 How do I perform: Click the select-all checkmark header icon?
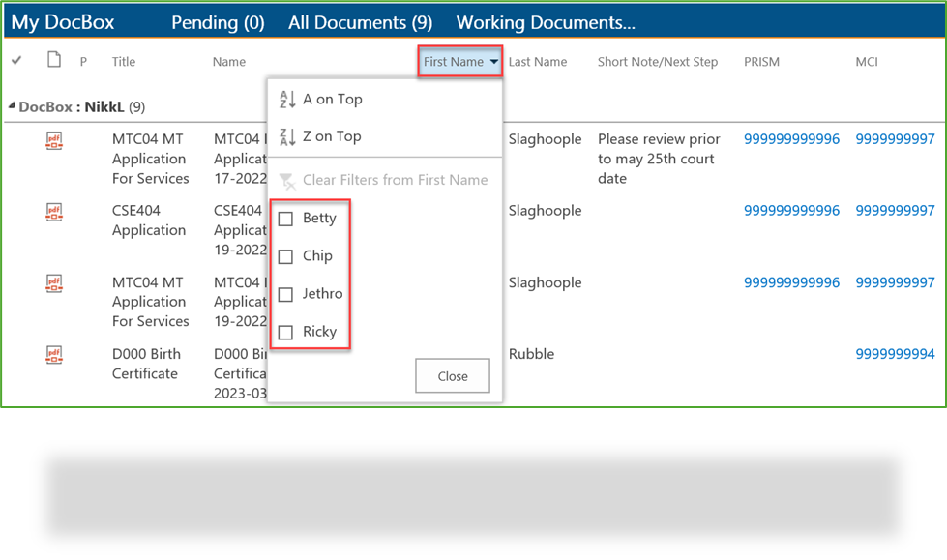coord(16,61)
